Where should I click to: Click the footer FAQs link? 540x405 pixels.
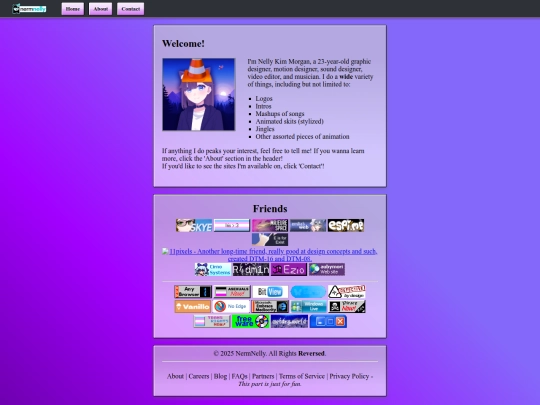pyautogui.click(x=239, y=376)
